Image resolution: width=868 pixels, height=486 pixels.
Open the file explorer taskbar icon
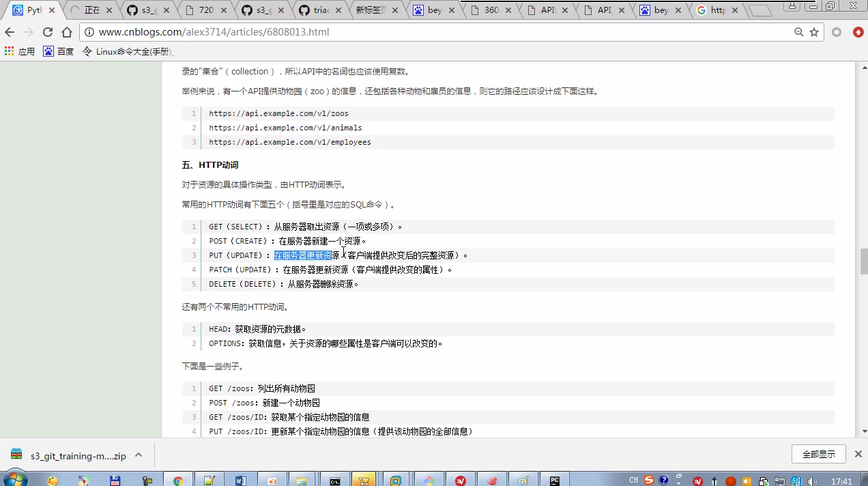tap(301, 481)
